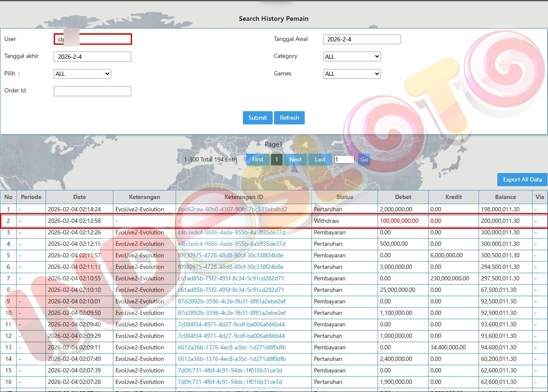Jump to the Last page
This screenshot has width=548, height=392.
pos(320,160)
